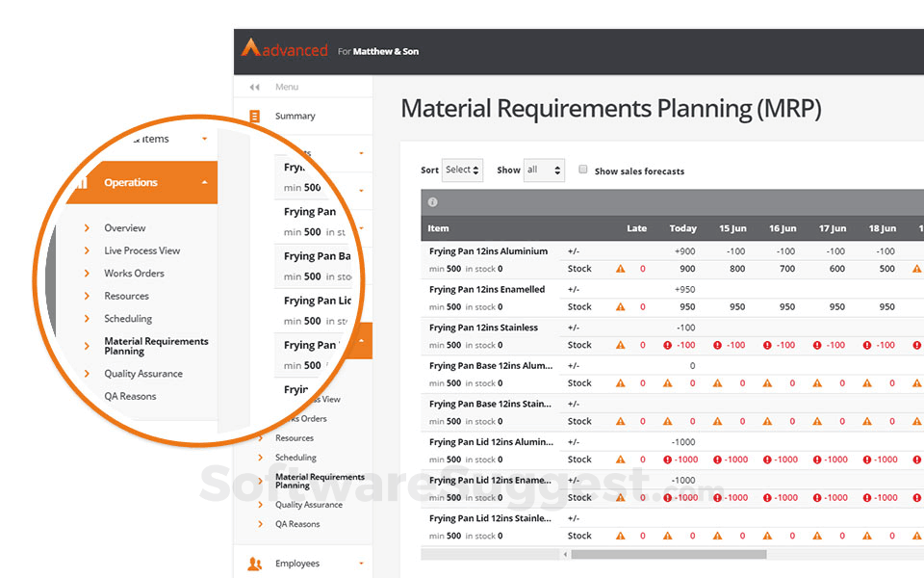Expand the Employees menu section arrow
This screenshot has width=924, height=578.
click(x=361, y=564)
